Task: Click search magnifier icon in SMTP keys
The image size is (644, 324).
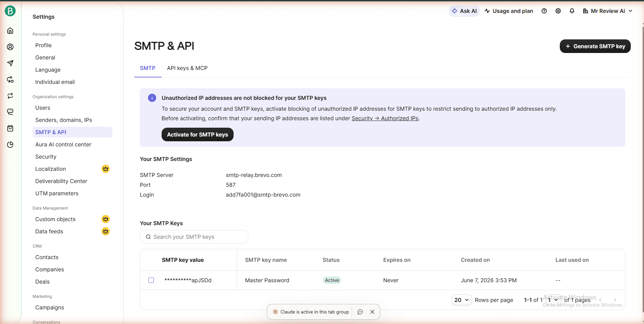Action: 148,237
